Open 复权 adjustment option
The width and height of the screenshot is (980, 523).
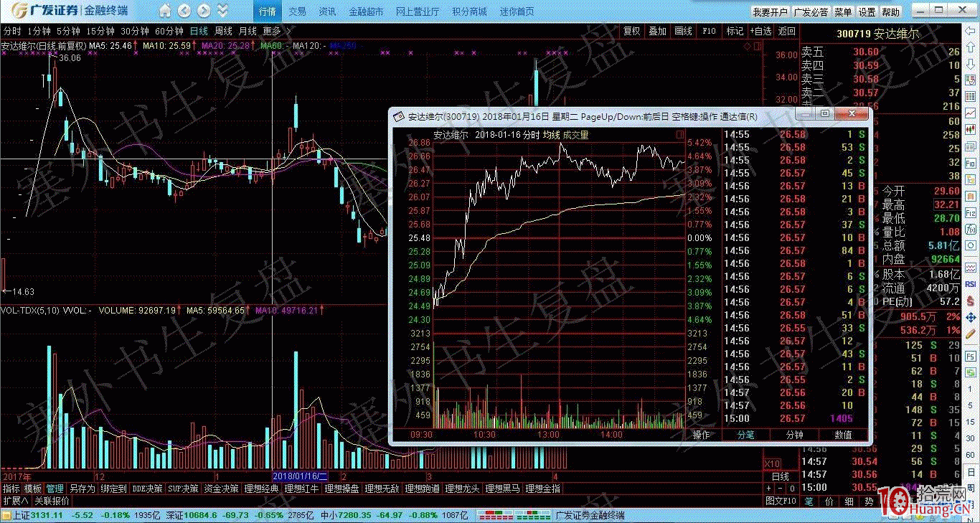[x=631, y=31]
